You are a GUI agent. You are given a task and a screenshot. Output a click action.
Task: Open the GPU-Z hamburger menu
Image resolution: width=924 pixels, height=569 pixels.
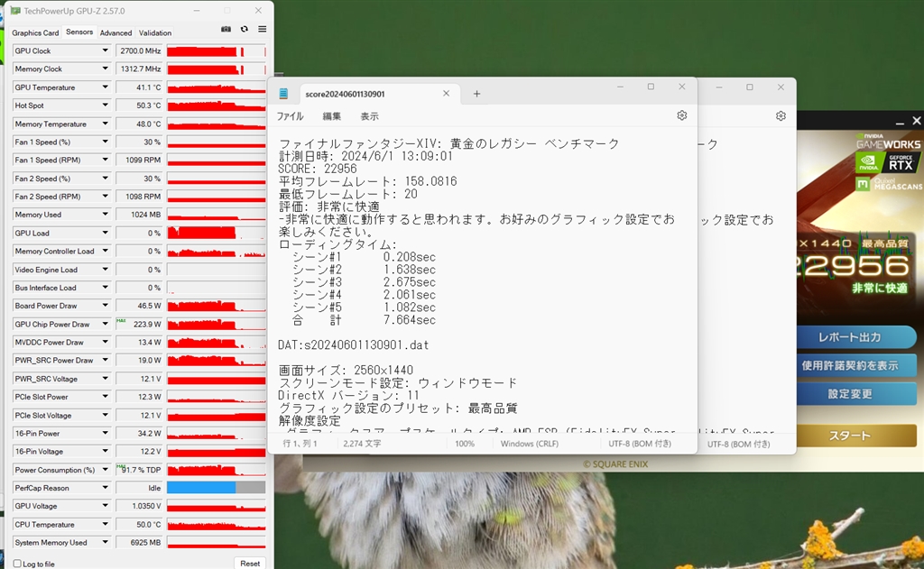tap(263, 29)
